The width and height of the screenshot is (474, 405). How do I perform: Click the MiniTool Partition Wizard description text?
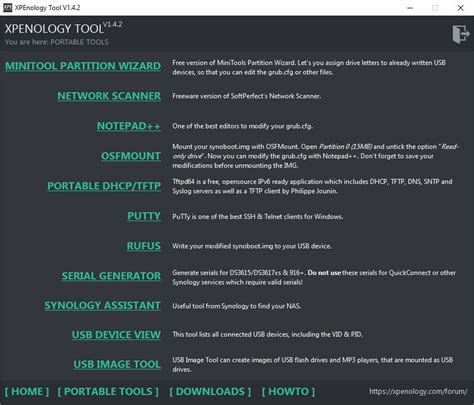[x=309, y=67]
